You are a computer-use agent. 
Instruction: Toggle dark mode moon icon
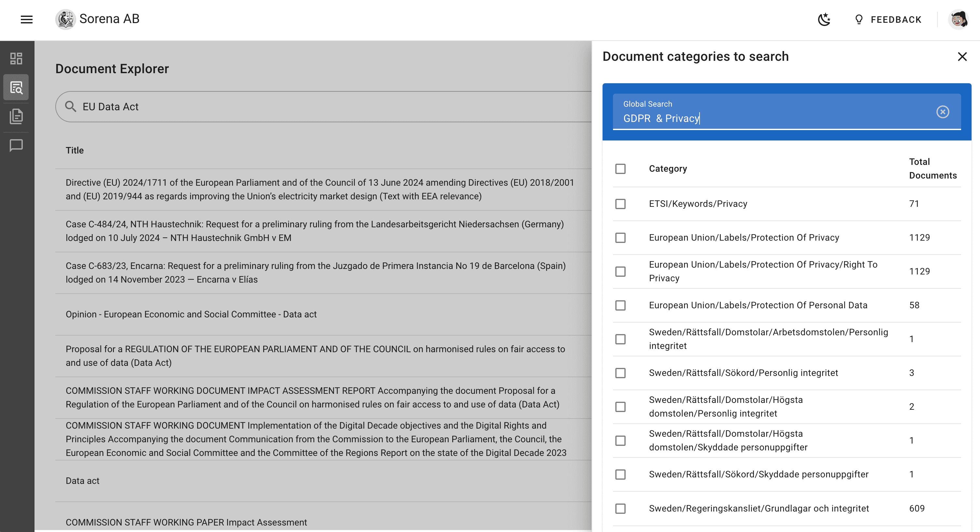point(824,20)
